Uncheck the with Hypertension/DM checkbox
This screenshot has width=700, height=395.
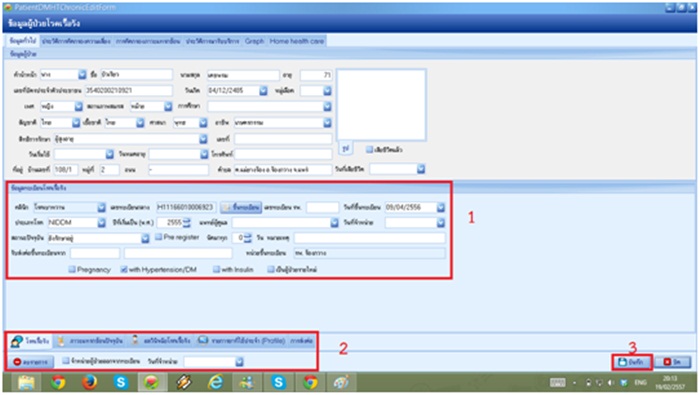[124, 269]
